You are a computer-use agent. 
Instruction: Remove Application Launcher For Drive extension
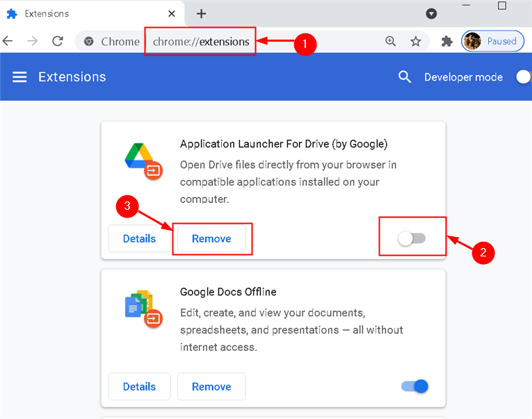pos(211,238)
